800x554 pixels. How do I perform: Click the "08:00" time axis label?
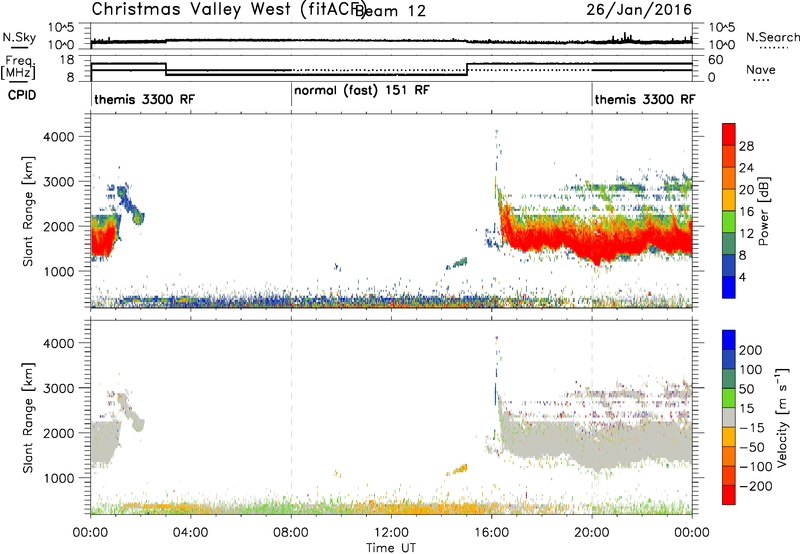[x=291, y=533]
